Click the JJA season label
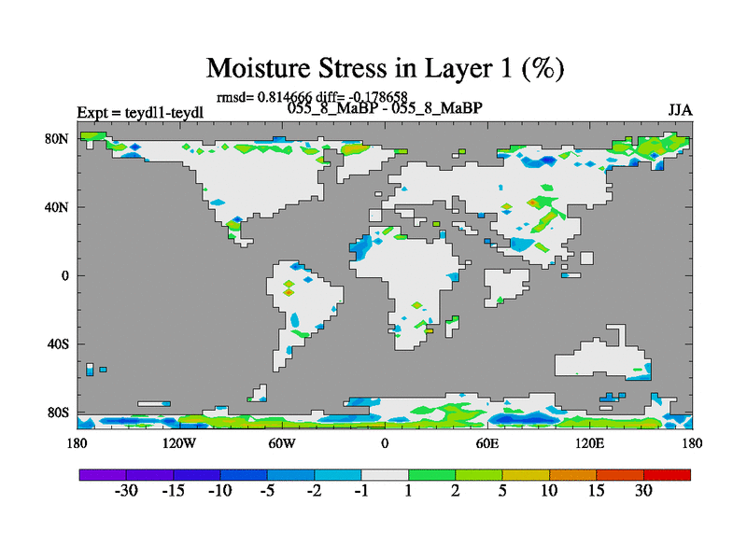Viewport: 747px width, 560px height. [x=680, y=110]
